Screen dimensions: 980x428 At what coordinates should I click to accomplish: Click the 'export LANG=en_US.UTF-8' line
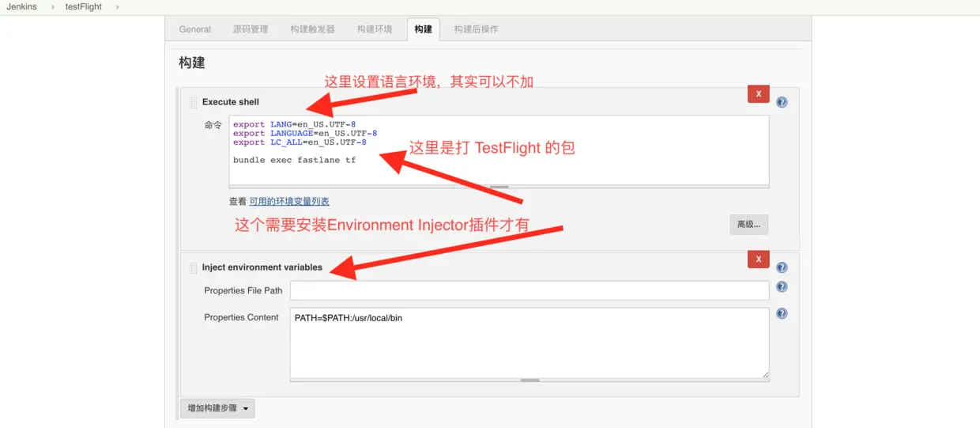click(x=294, y=124)
